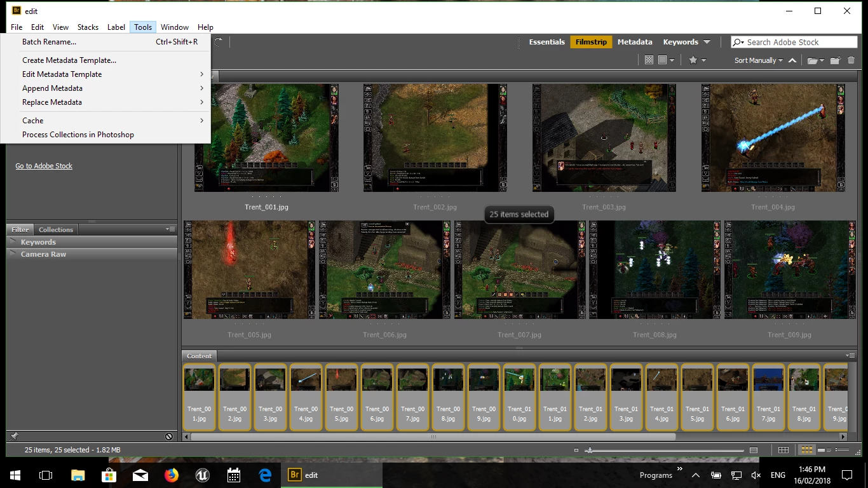Click the thumbnail quality checkerboard icon
868x488 pixels.
649,60
